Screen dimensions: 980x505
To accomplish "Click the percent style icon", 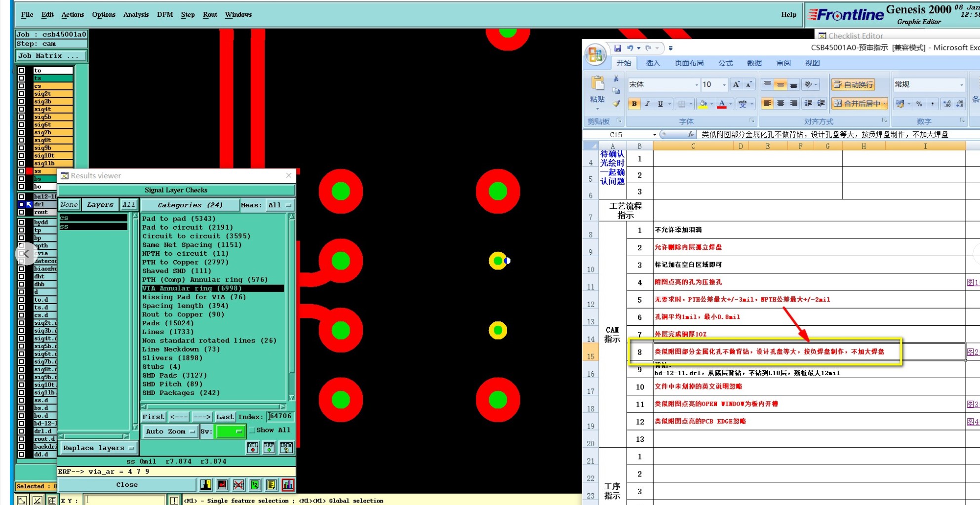I will (x=919, y=104).
